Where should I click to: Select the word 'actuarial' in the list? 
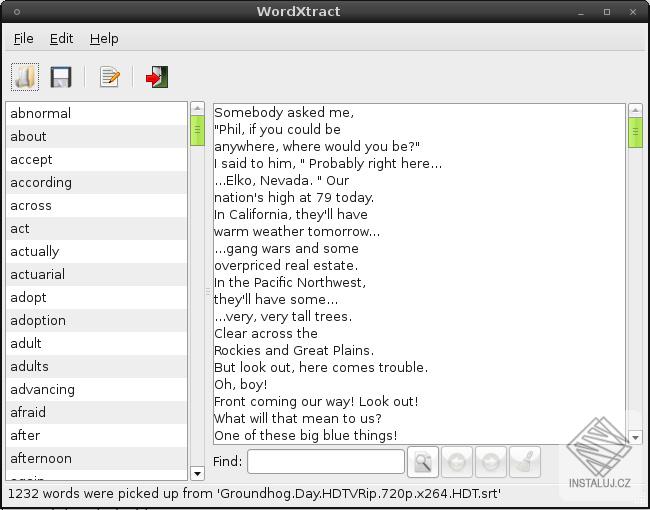pos(97,274)
